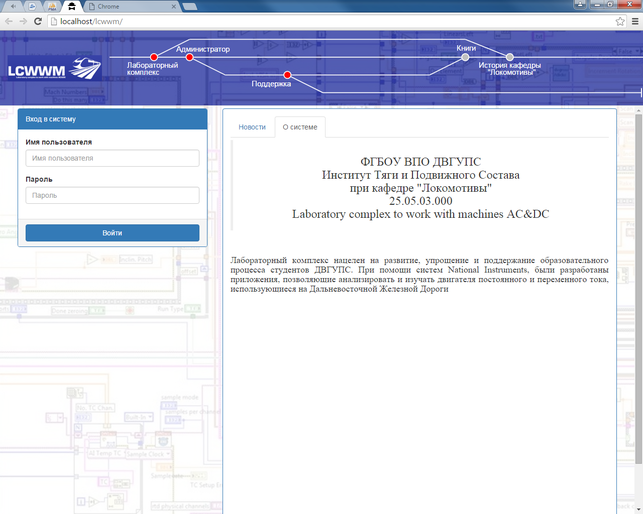The width and height of the screenshot is (643, 514).
Task: Click the Институт Тяги и Подвижного Состава line
Action: 420,175
